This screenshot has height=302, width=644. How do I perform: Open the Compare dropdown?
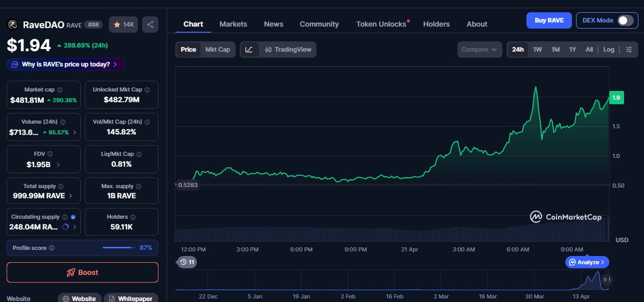(x=479, y=50)
